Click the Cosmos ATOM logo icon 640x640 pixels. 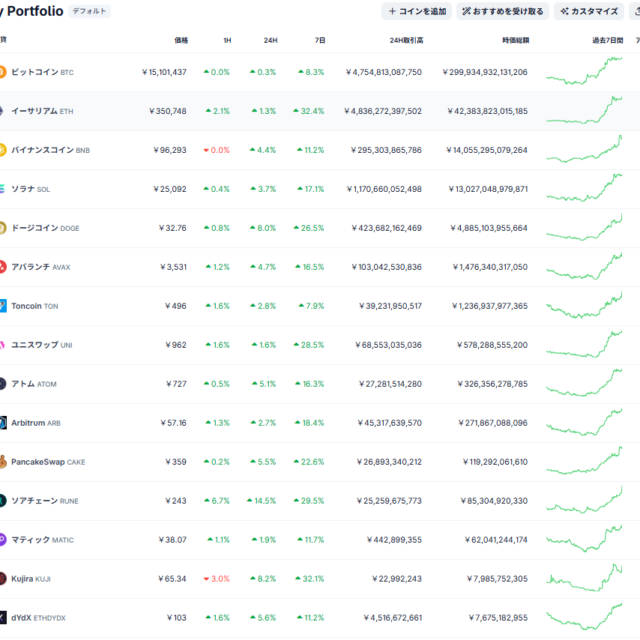[2, 384]
